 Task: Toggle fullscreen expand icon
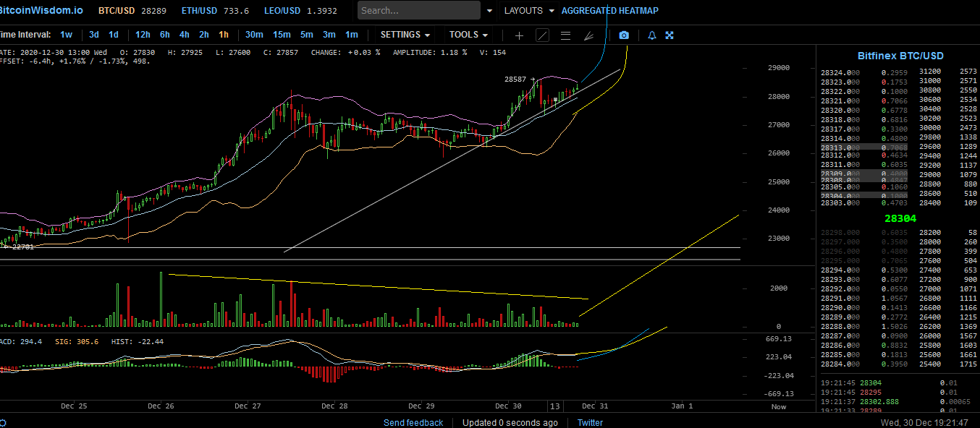669,35
